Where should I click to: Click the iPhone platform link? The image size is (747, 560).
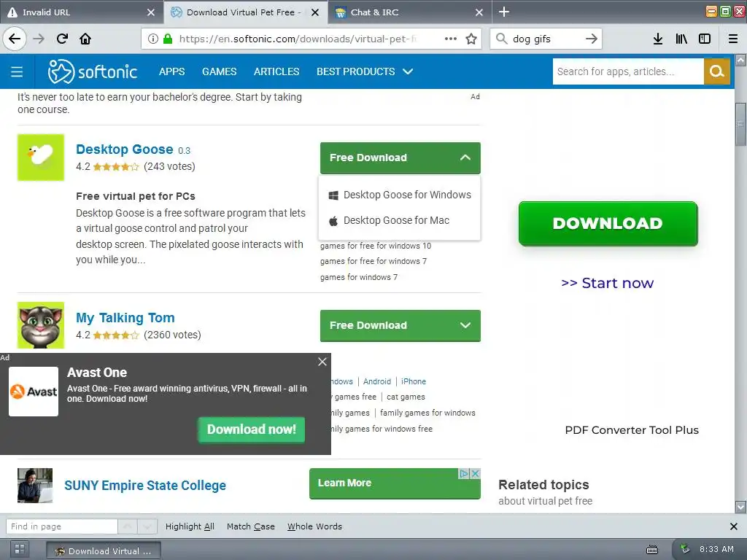point(414,381)
